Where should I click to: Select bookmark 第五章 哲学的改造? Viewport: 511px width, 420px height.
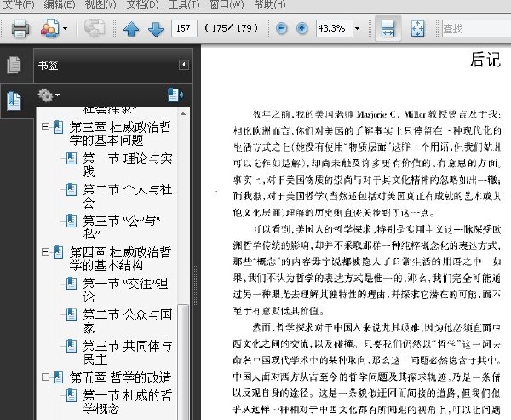tap(120, 377)
